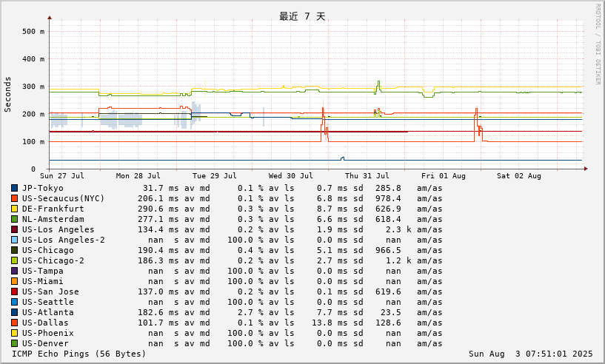The width and height of the screenshot is (605, 364).
Task: Select the JP-Tokyo legend label
Action: click(x=42, y=188)
